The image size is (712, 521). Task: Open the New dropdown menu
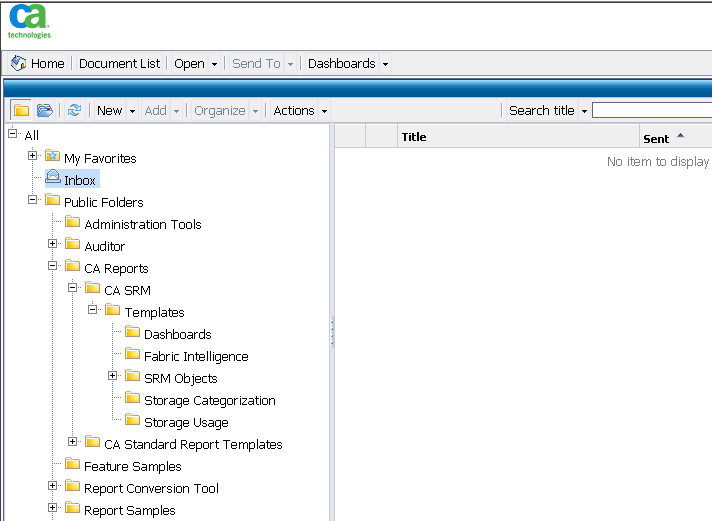[x=116, y=111]
